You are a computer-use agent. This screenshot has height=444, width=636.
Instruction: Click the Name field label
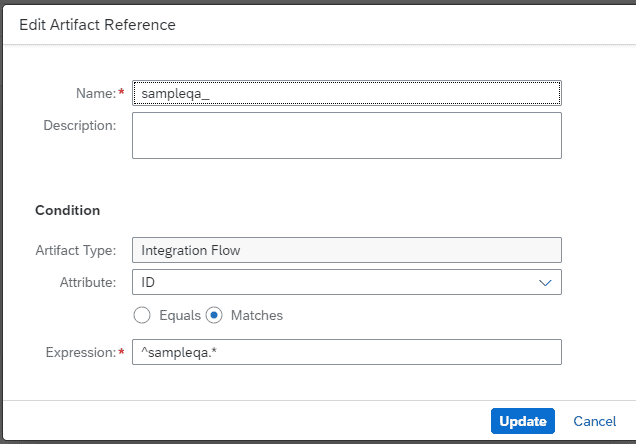click(96, 93)
